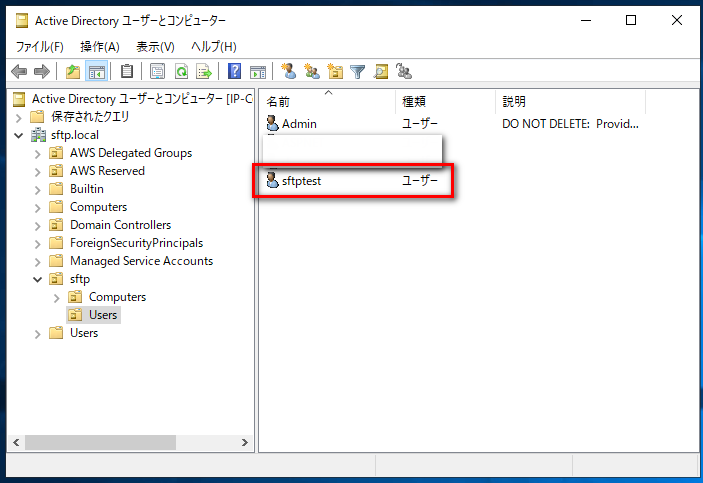Click the application icon in the title bar

pos(22,21)
